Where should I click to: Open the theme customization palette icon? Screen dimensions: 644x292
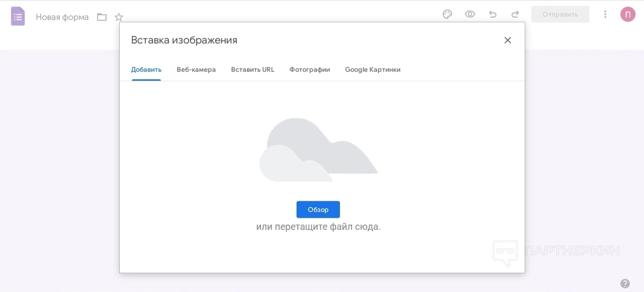pos(447,14)
